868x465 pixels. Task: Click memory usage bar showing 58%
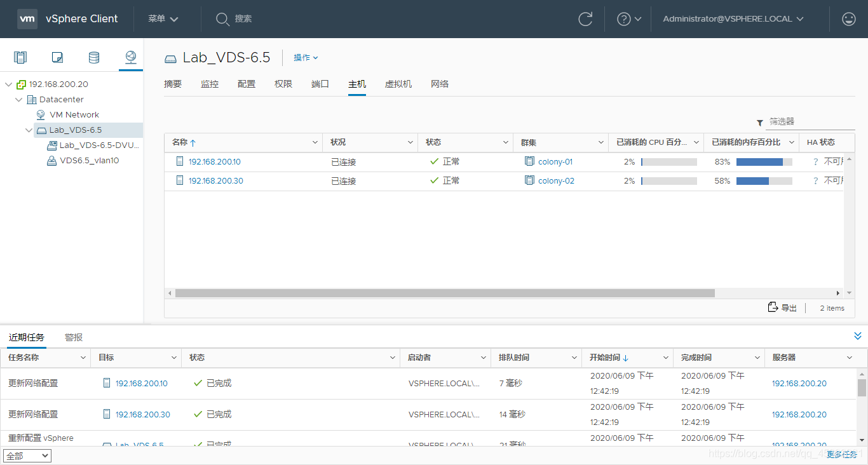click(x=764, y=181)
